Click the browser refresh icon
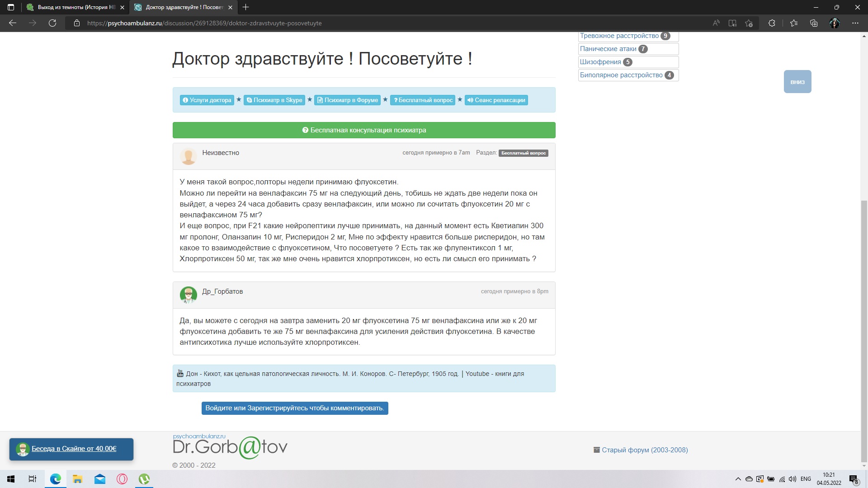 52,23
